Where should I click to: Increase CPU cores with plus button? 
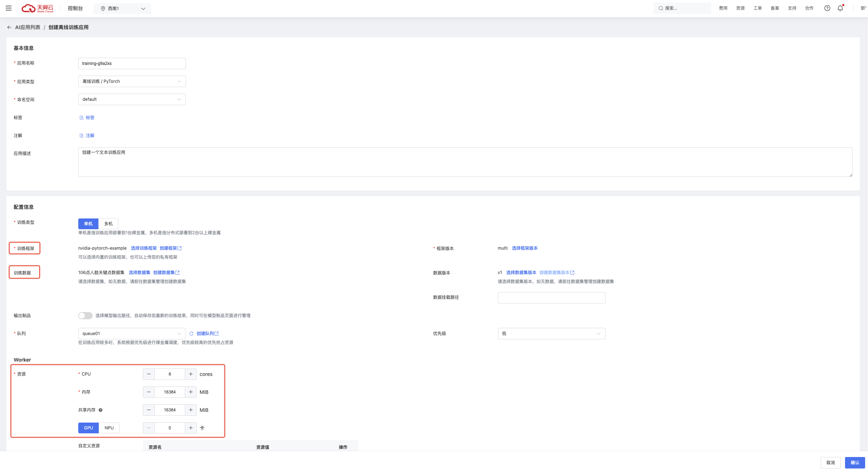[x=191, y=374]
